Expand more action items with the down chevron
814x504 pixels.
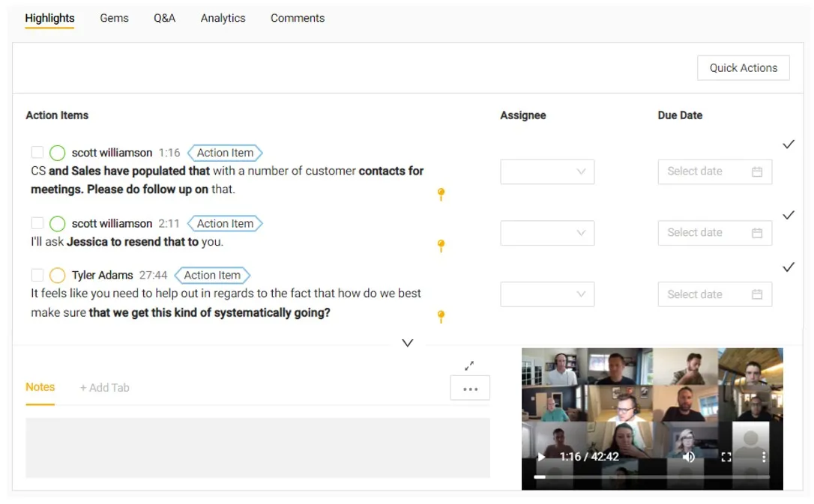point(408,343)
